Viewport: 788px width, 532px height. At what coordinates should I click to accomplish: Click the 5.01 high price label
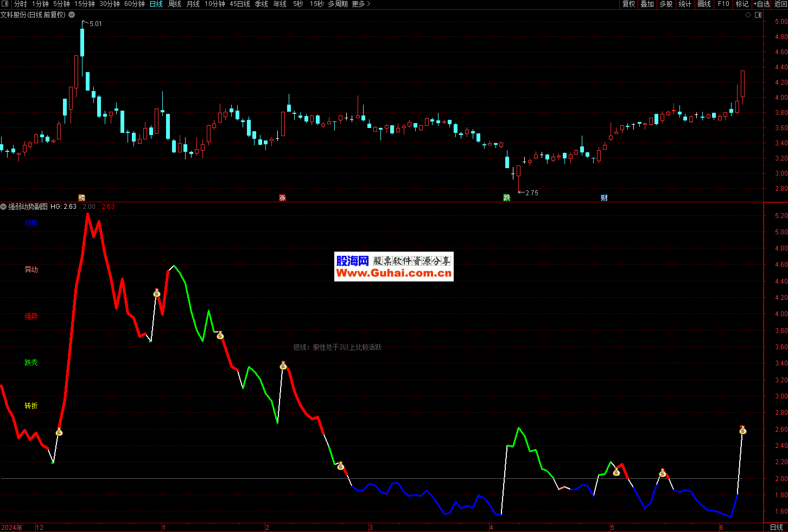point(96,24)
